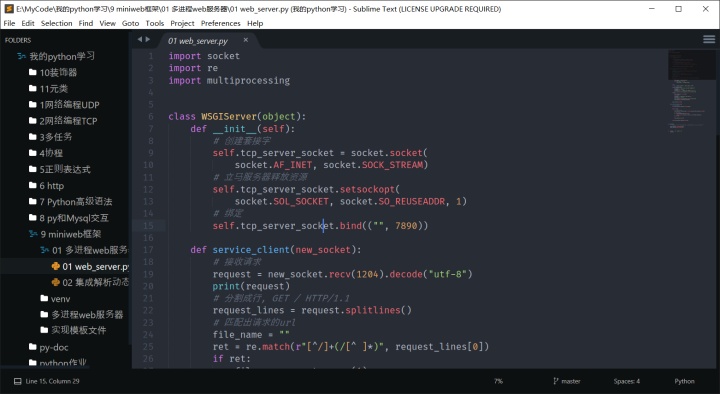Click the 7% status bar indicator
720x394 pixels.
pyautogui.click(x=499, y=381)
